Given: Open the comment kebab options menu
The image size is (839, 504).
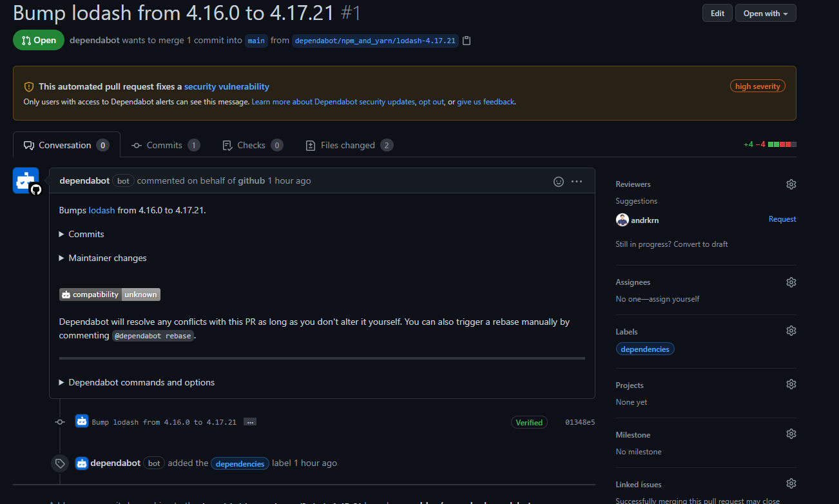Looking at the screenshot, I should click(x=577, y=181).
